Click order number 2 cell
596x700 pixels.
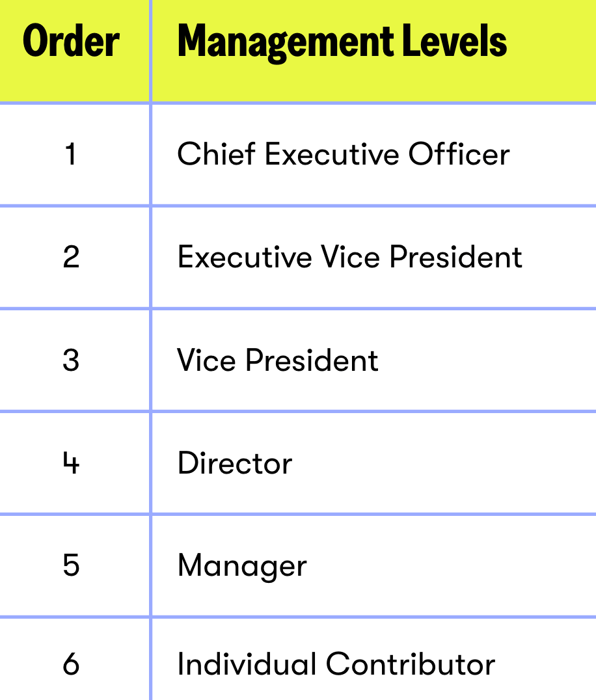tap(71, 257)
